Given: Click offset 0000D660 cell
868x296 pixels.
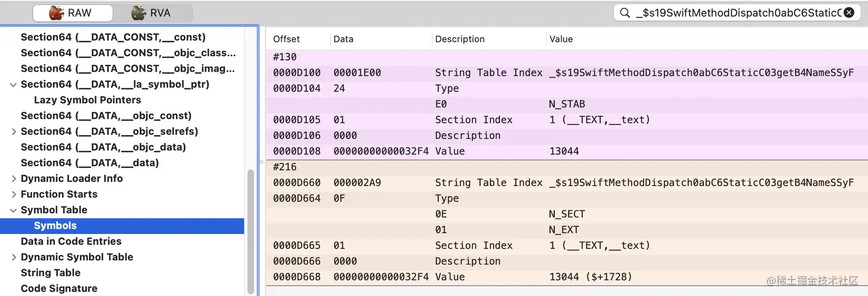Looking at the screenshot, I should pos(297,182).
